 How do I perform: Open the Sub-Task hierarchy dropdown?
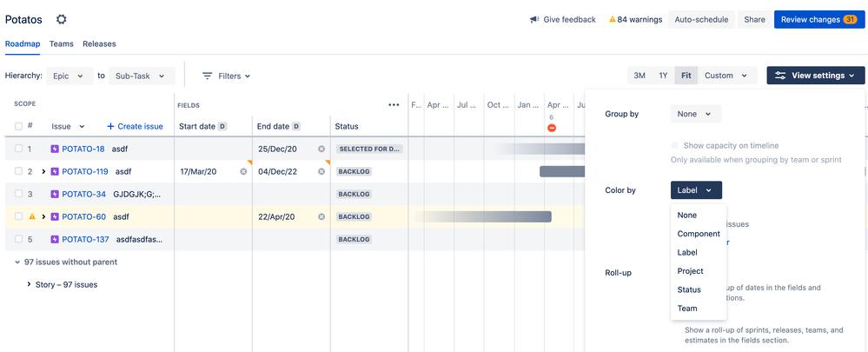pos(142,76)
